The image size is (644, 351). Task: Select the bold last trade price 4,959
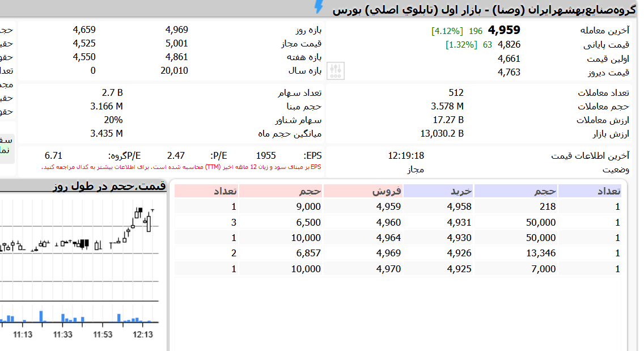[504, 30]
